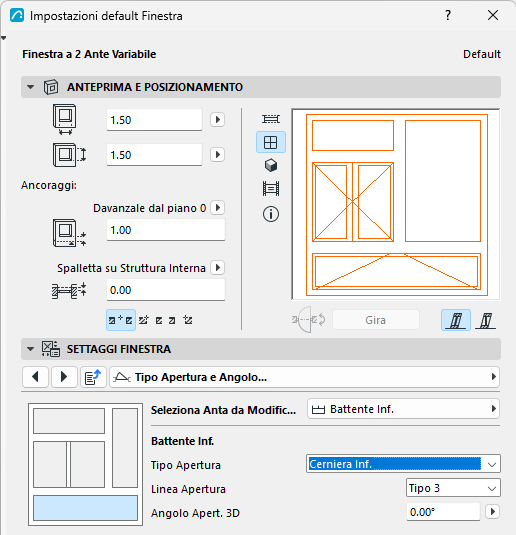Edit the Angolo Apert. 3D angle field

coord(443,512)
